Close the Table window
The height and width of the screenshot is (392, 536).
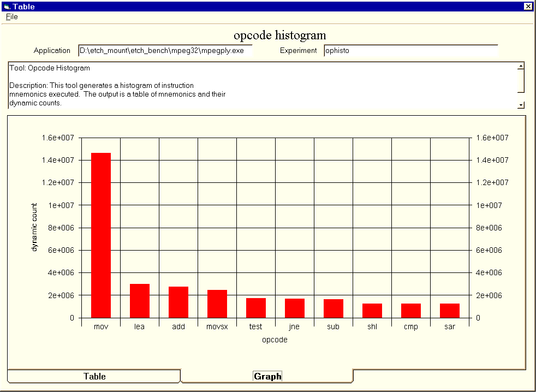coord(528,6)
